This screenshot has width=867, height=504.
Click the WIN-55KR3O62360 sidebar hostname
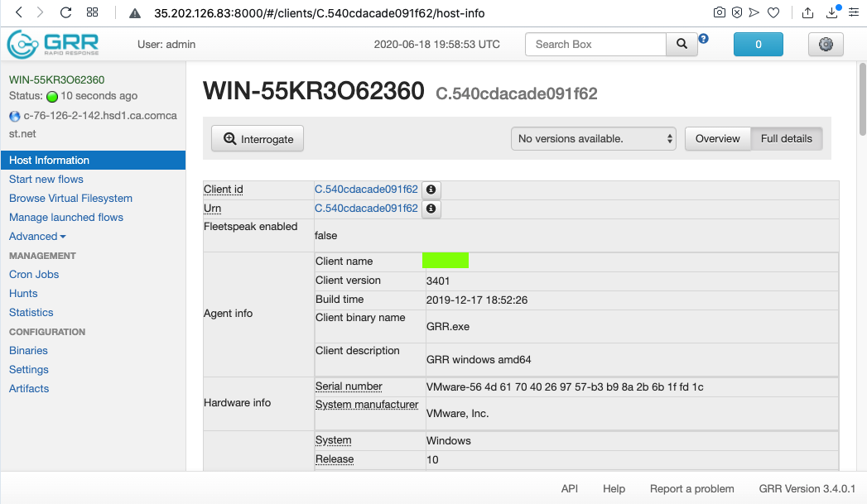(x=56, y=79)
